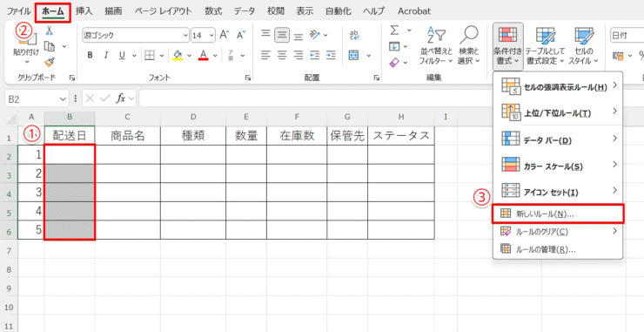Apply the yellow fill color bucket
Screen dimensions: 644x332
(178, 55)
